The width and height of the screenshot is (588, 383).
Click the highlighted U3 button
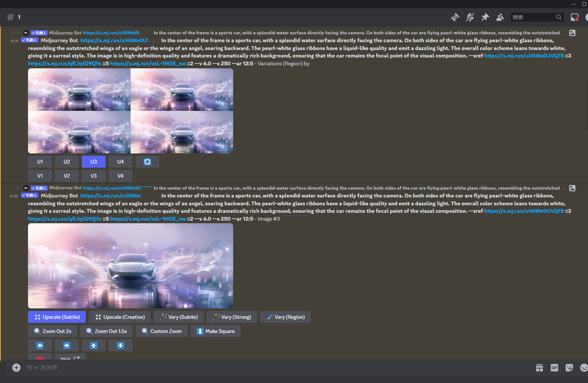pos(93,162)
